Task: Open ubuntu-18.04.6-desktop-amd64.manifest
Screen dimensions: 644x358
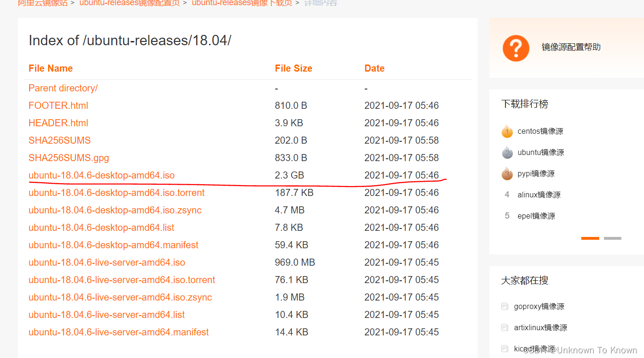Action: click(114, 245)
